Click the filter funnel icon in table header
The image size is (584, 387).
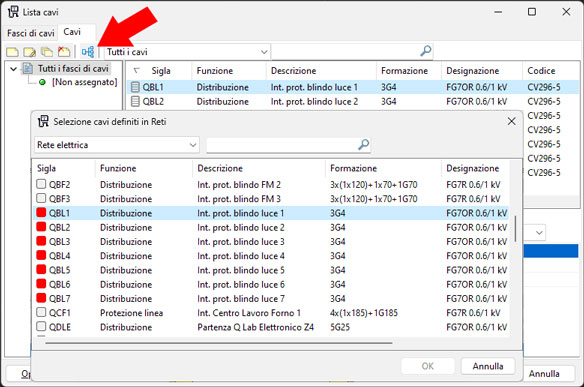(137, 70)
